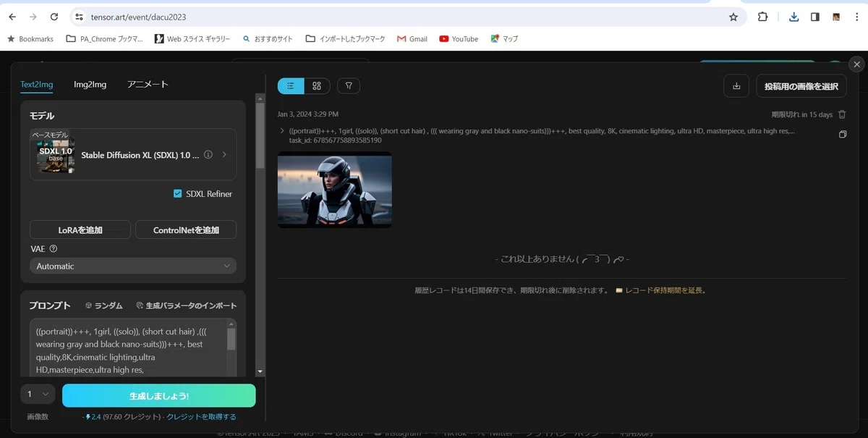
Task: Copy the prompt of the task
Action: [x=842, y=135]
